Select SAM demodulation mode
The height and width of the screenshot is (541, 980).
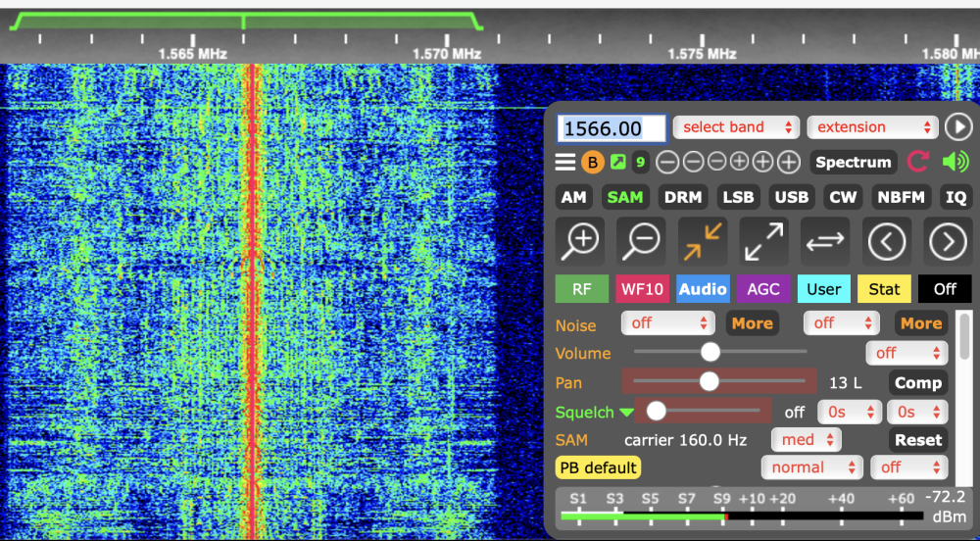pyautogui.click(x=624, y=197)
